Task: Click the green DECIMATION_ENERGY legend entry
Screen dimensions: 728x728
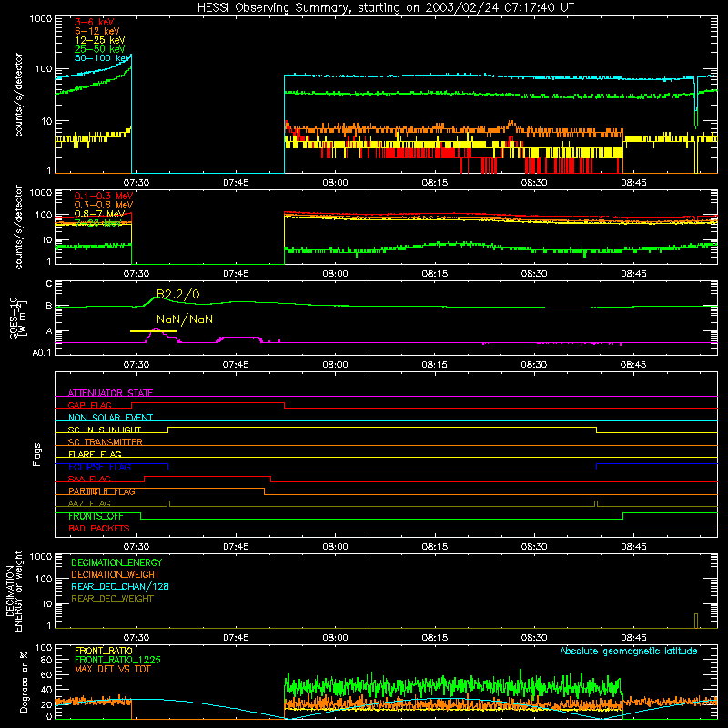Action: point(116,562)
